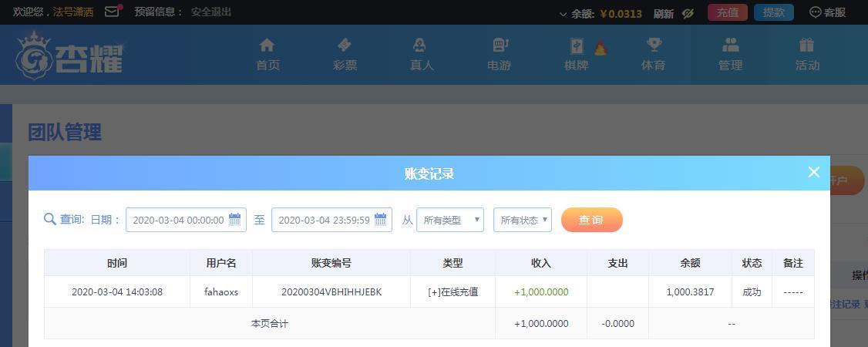Open the 所有状态 status dropdown
Viewport: 868px width, 347px height.
[523, 220]
